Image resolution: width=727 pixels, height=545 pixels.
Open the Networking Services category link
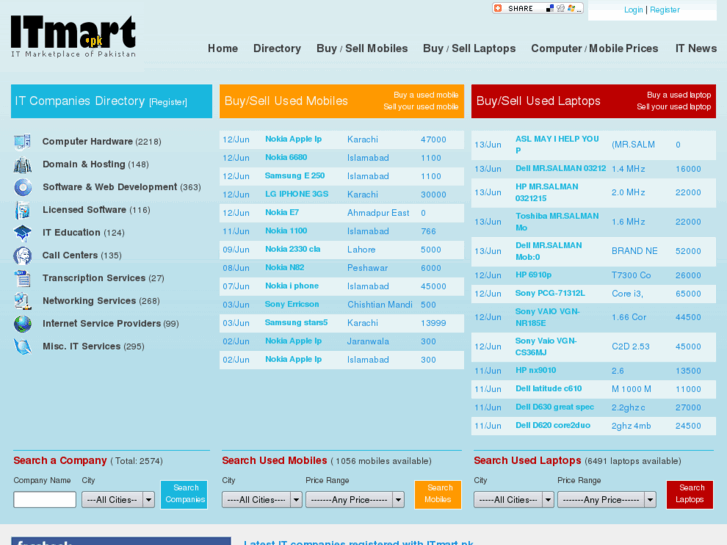tap(101, 301)
